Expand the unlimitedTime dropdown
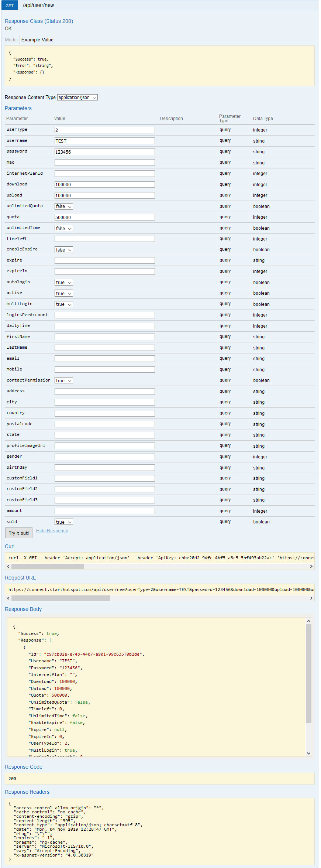The height and width of the screenshot is (868, 321). click(64, 228)
